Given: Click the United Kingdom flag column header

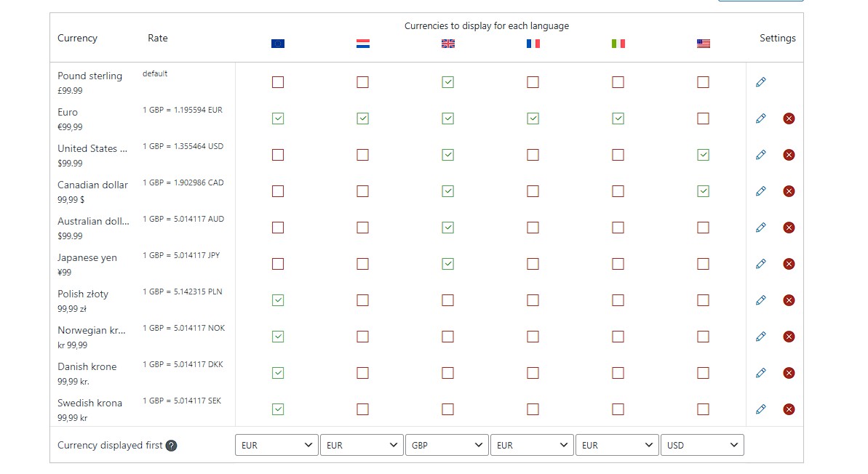Looking at the screenshot, I should point(448,44).
